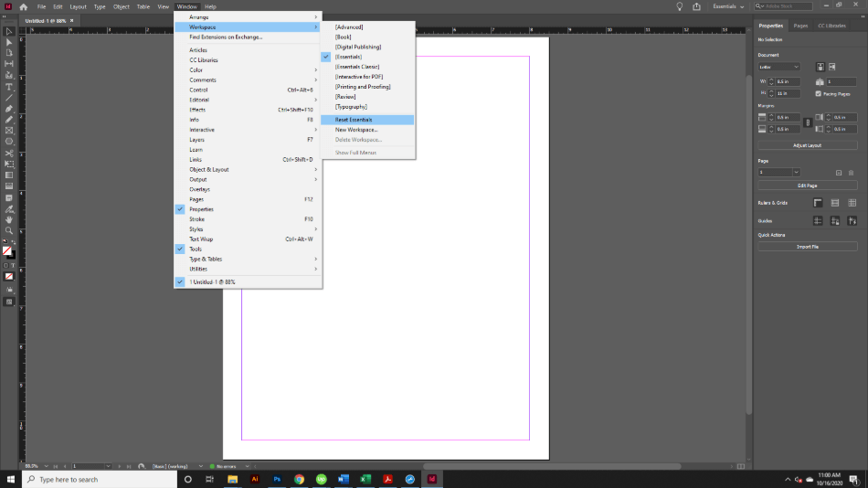Open Excel from the taskbar
This screenshot has width=868, height=488.
pyautogui.click(x=365, y=479)
